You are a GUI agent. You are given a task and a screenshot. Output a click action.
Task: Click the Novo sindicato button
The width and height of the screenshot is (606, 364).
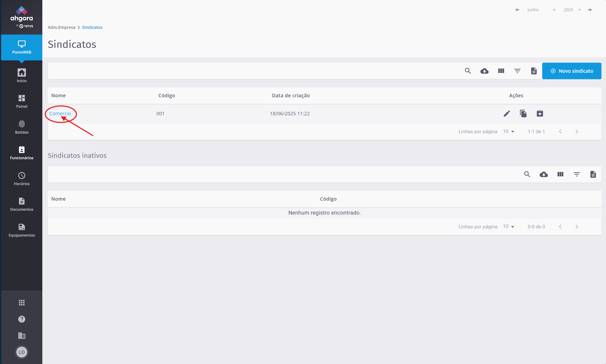click(571, 71)
